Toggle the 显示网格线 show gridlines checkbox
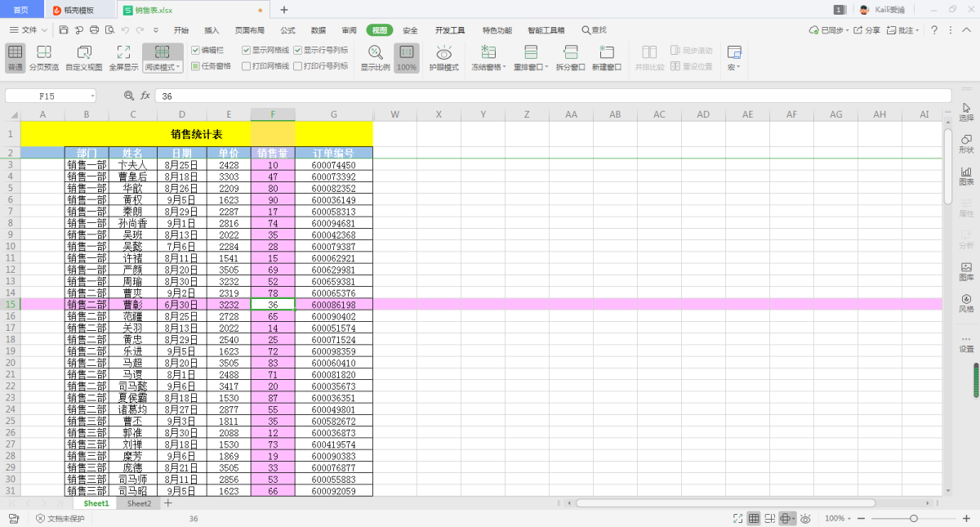 pyautogui.click(x=246, y=50)
